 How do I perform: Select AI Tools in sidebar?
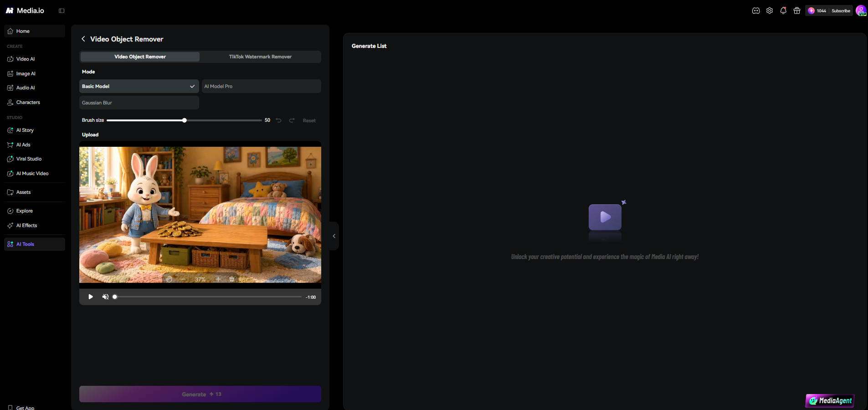tap(35, 244)
